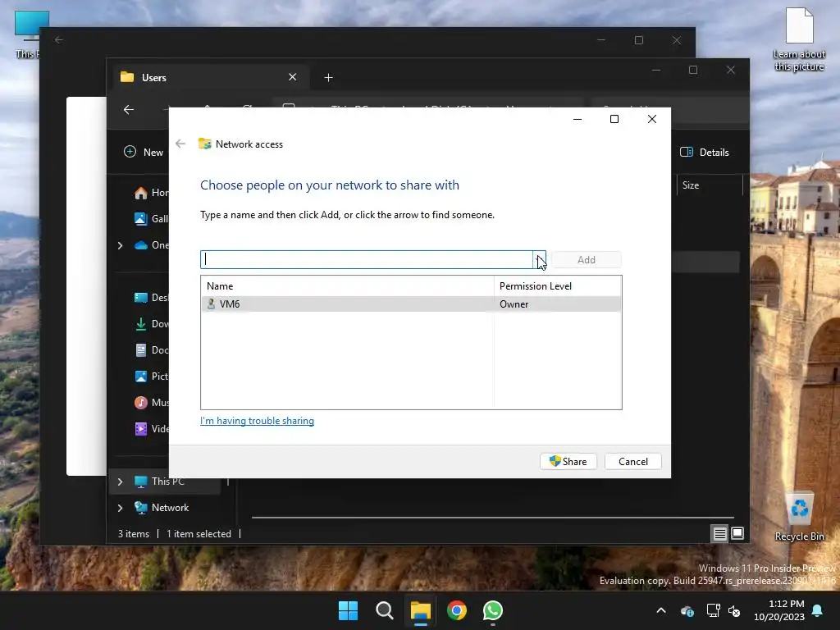Image resolution: width=840 pixels, height=630 pixels.
Task: Click 'Learn about this picture' desktop icon
Action: (x=799, y=39)
